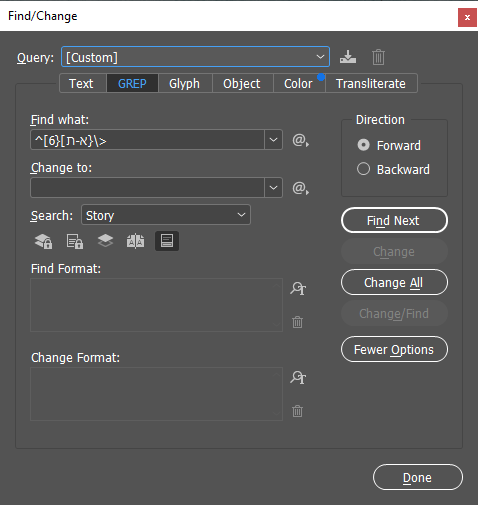Toggle Include Locked Stories icon
This screenshot has width=478, height=505.
point(75,241)
